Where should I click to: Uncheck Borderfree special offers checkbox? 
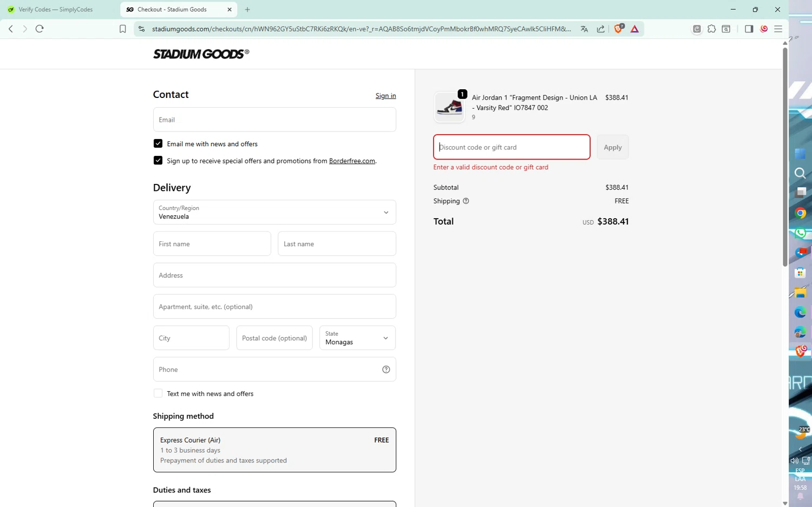click(158, 160)
